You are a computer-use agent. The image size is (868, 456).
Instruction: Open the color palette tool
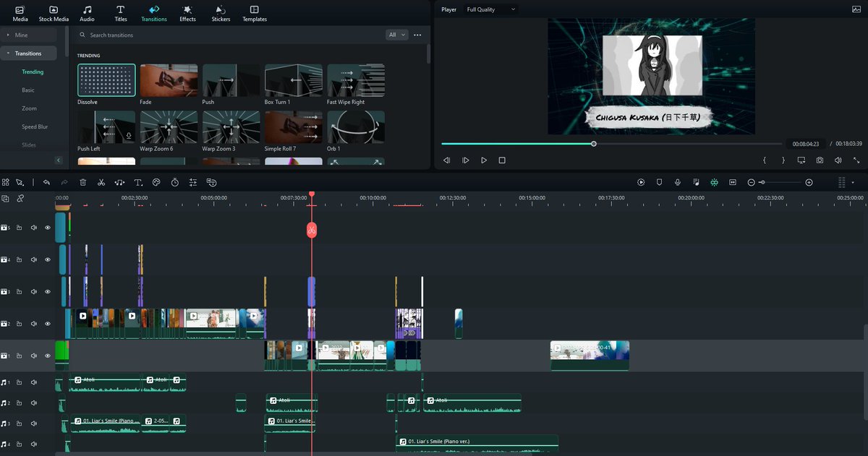[156, 182]
